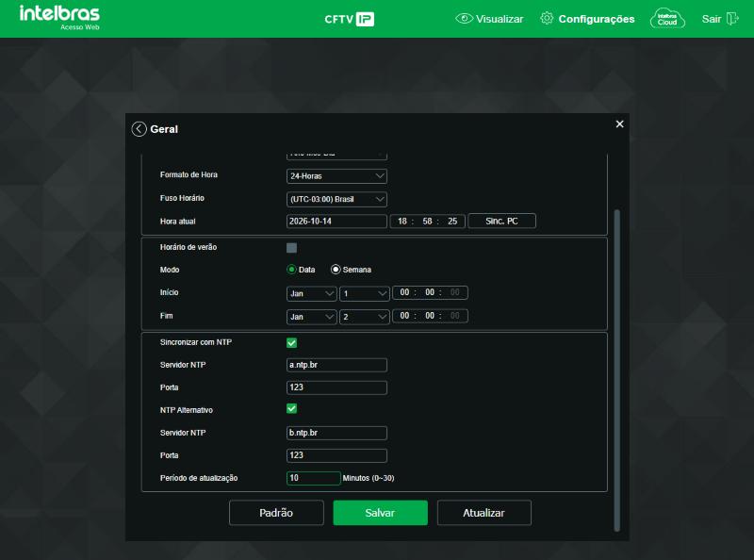
Task: Click the Atualizar button
Action: [484, 513]
